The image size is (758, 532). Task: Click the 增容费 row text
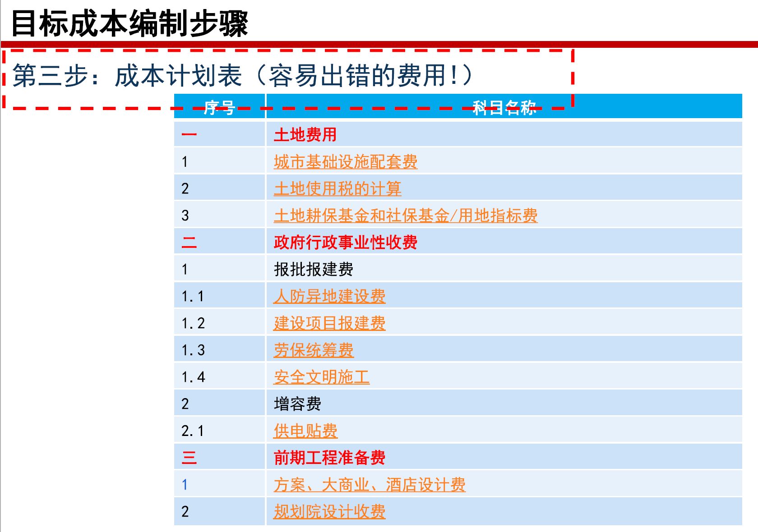tap(297, 404)
